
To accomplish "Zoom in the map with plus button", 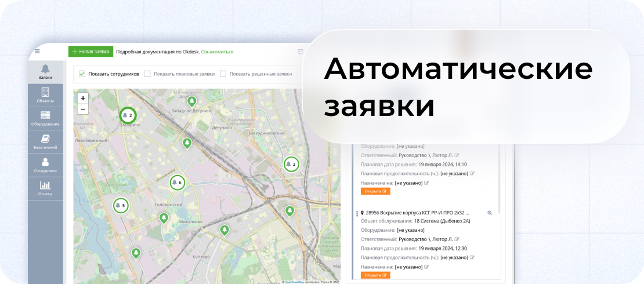I will tap(83, 99).
